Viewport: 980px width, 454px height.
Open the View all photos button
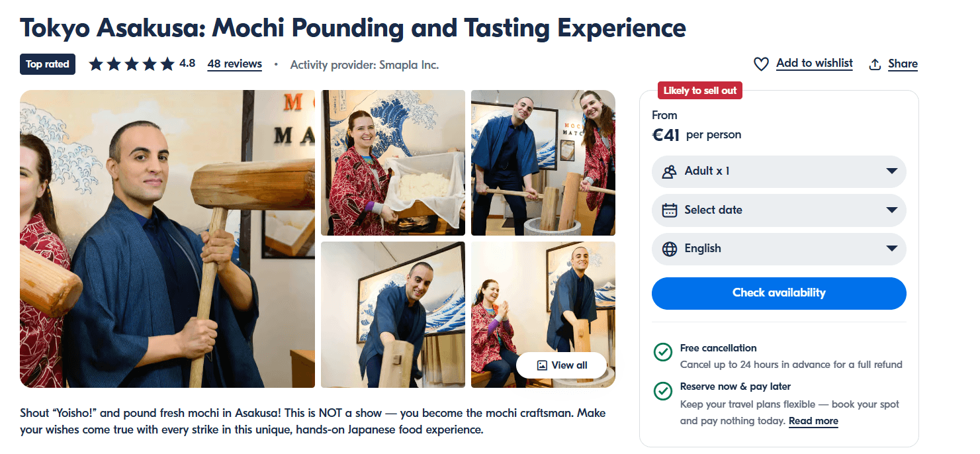tap(561, 365)
